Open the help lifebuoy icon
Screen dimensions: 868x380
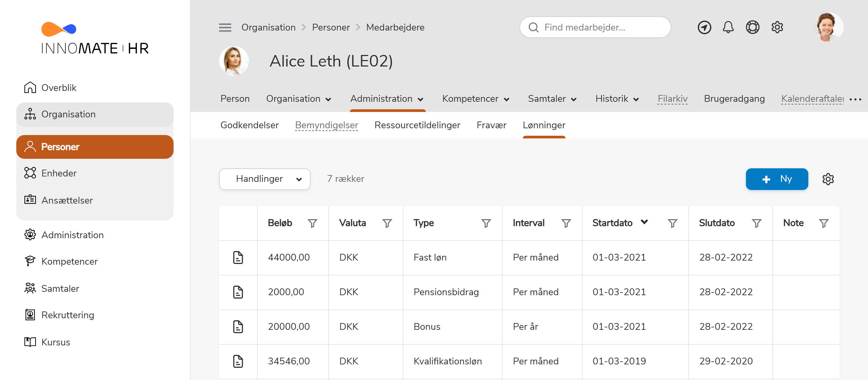pos(752,27)
